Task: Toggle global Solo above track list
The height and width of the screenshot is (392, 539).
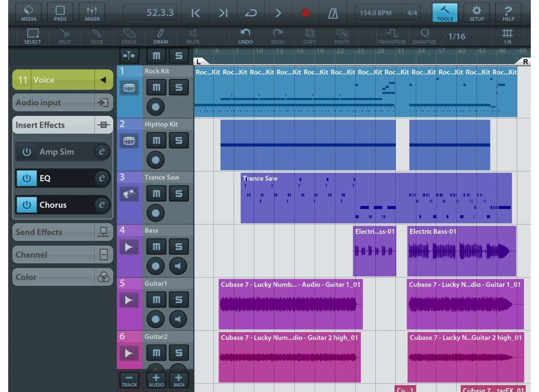Action: [179, 56]
